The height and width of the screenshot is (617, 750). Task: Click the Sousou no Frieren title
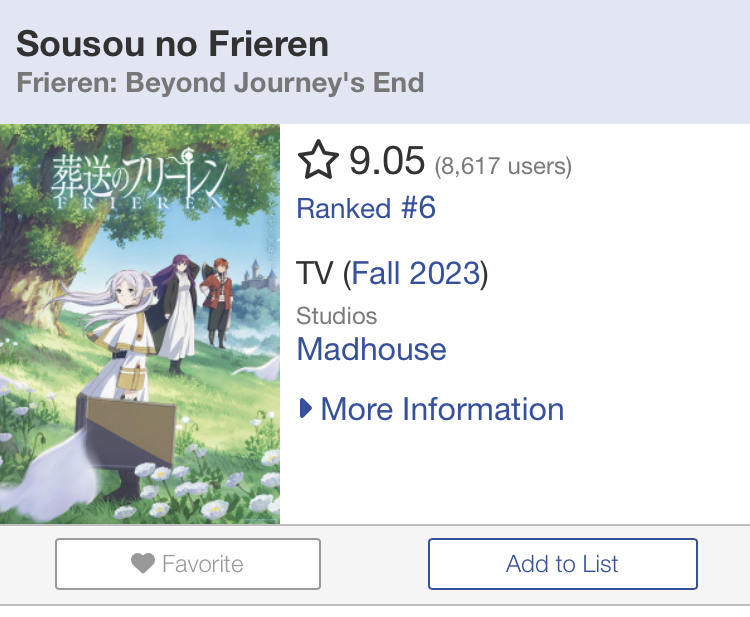pyautogui.click(x=173, y=44)
